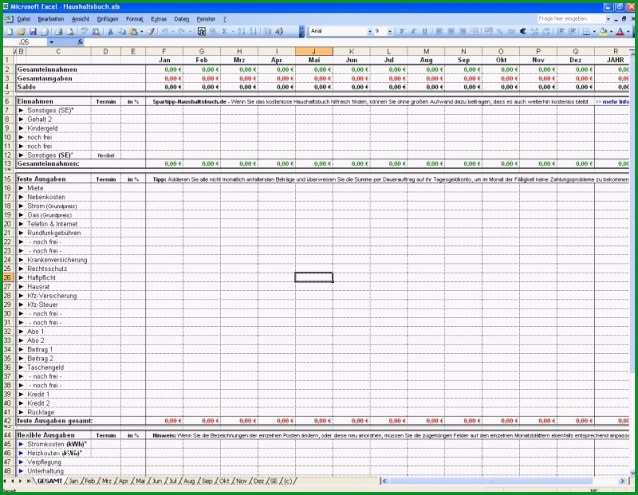Image resolution: width=638 pixels, height=495 pixels.
Task: Click 'Gesamteinnahmen' cell in row 2
Action: (47, 69)
